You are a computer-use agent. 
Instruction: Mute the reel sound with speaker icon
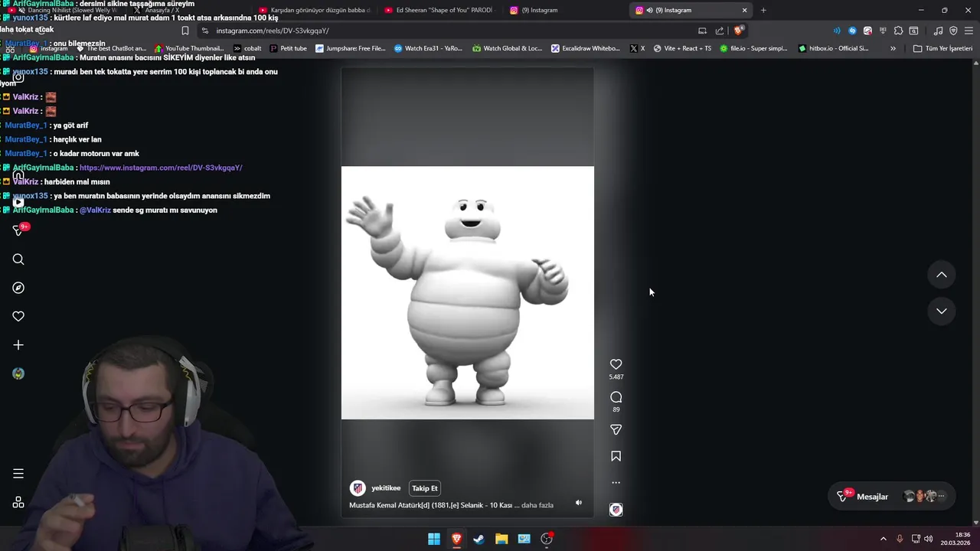[579, 503]
